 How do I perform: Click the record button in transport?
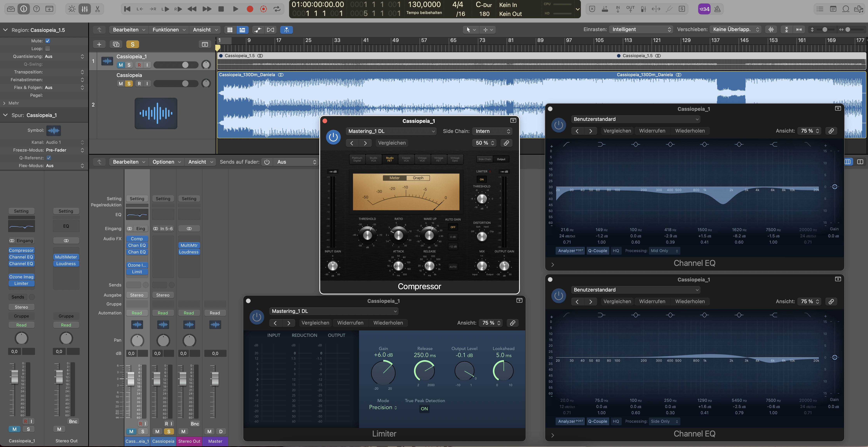click(250, 9)
